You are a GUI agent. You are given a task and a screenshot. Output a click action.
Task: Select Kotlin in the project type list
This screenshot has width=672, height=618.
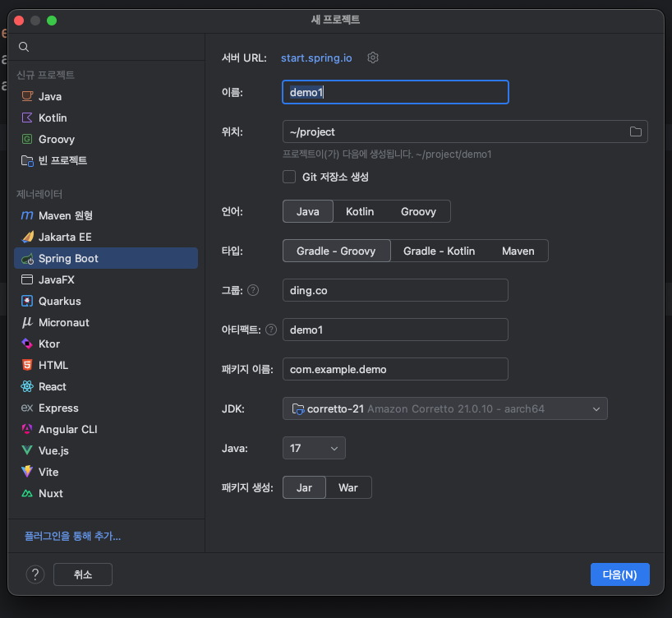point(106,118)
